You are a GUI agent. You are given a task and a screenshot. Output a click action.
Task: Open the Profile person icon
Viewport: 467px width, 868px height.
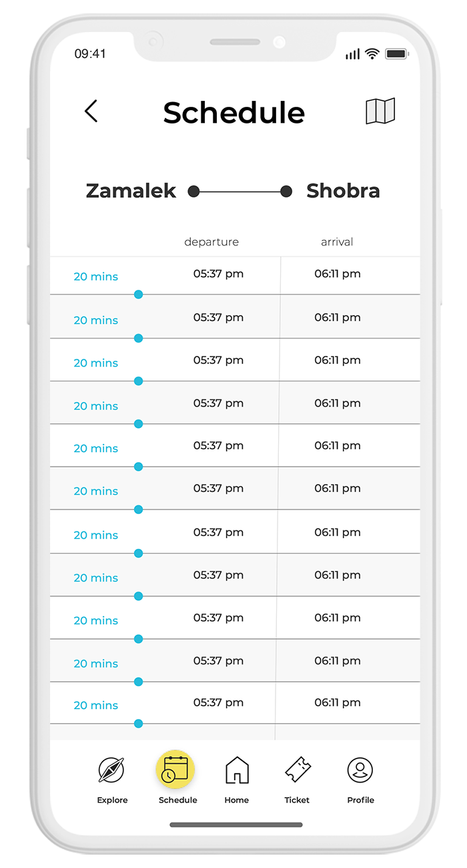coord(360,770)
